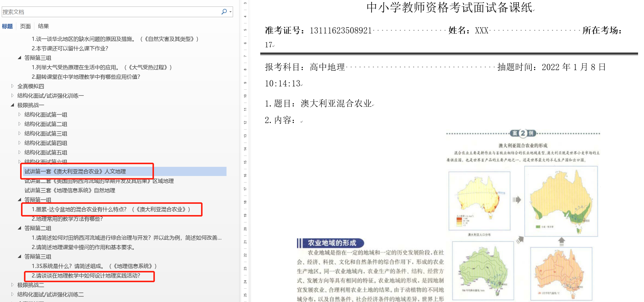644x302 pixels.
Task: Go to 试讲第三套《地理信息系统》自然地理
Action: click(x=70, y=190)
